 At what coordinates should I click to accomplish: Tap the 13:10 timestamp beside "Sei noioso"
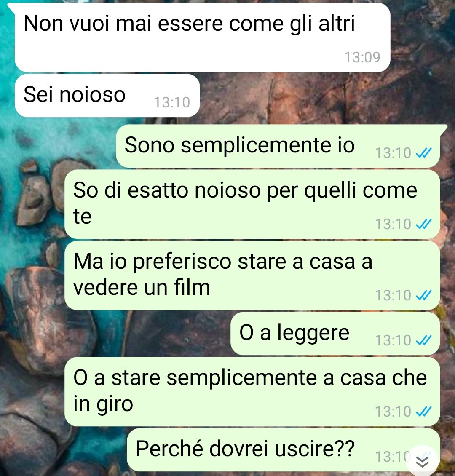(x=172, y=102)
